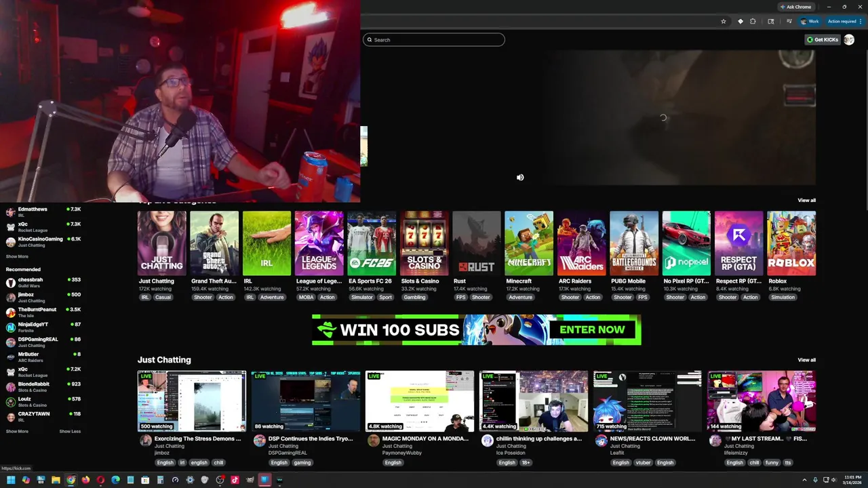Toggle the featured stream mute speaker icon
The image size is (868, 488).
520,178
